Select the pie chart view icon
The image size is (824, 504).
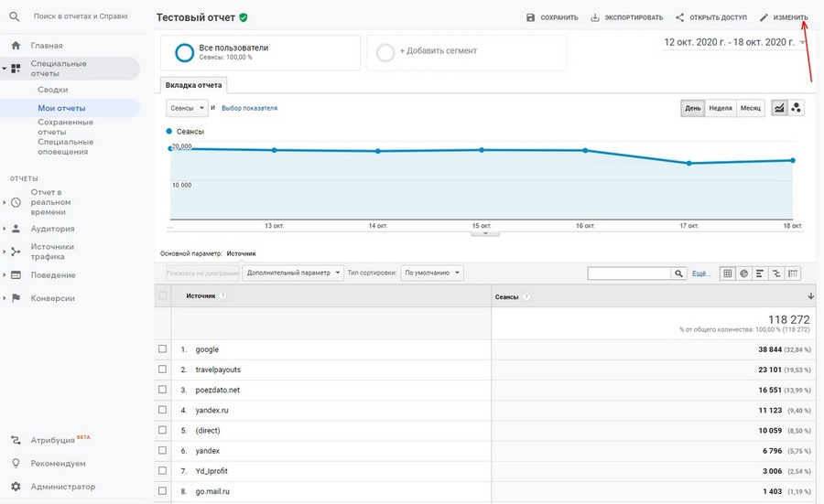coord(743,273)
